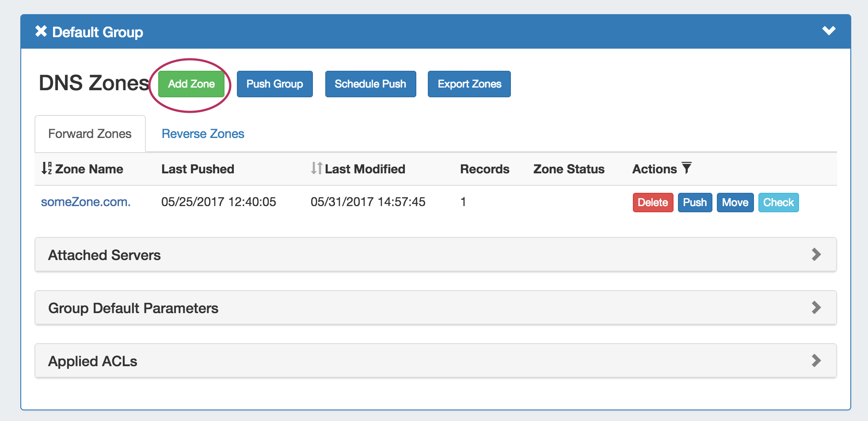This screenshot has height=421, width=868.
Task: Sort by Zone Name sort icon
Action: click(46, 168)
